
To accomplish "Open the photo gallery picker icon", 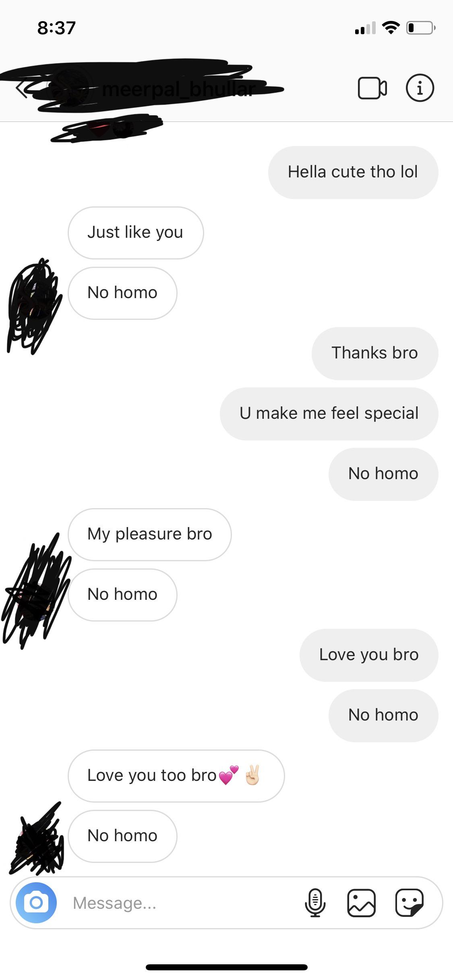I will (x=361, y=903).
